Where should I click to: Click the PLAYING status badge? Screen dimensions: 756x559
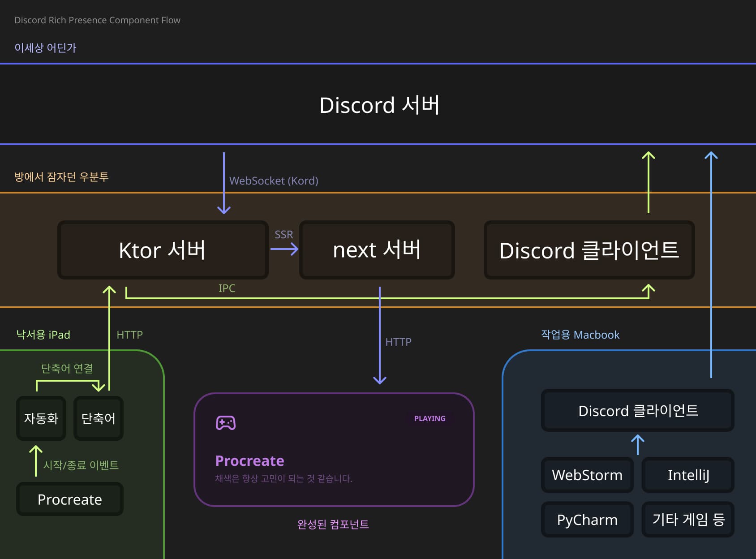pos(430,418)
